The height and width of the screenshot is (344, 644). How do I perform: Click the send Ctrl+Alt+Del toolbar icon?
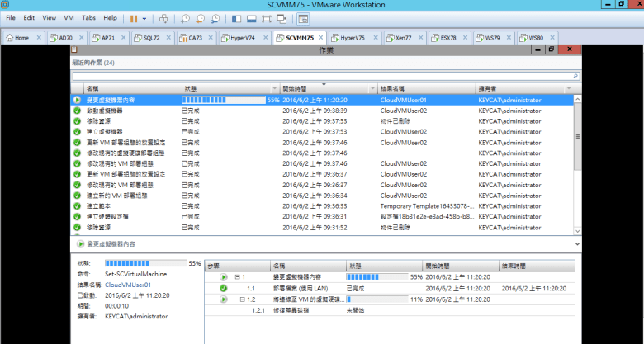point(163,17)
